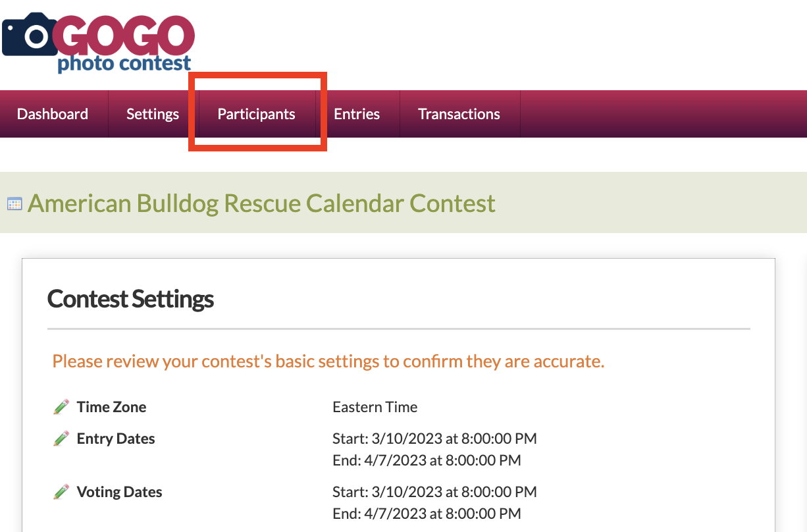Click the Voting Dates label
The height and width of the screenshot is (532, 807).
(119, 492)
